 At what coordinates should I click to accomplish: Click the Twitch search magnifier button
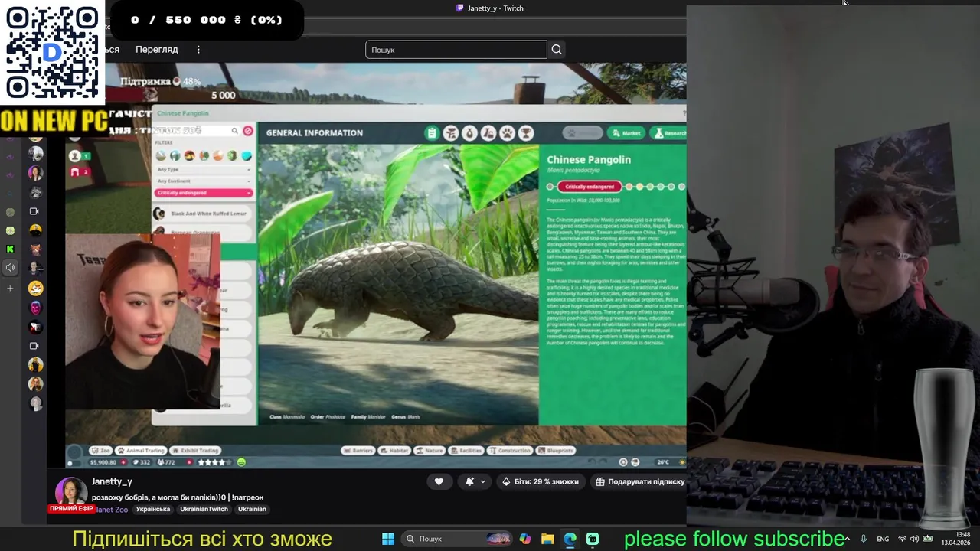click(557, 50)
